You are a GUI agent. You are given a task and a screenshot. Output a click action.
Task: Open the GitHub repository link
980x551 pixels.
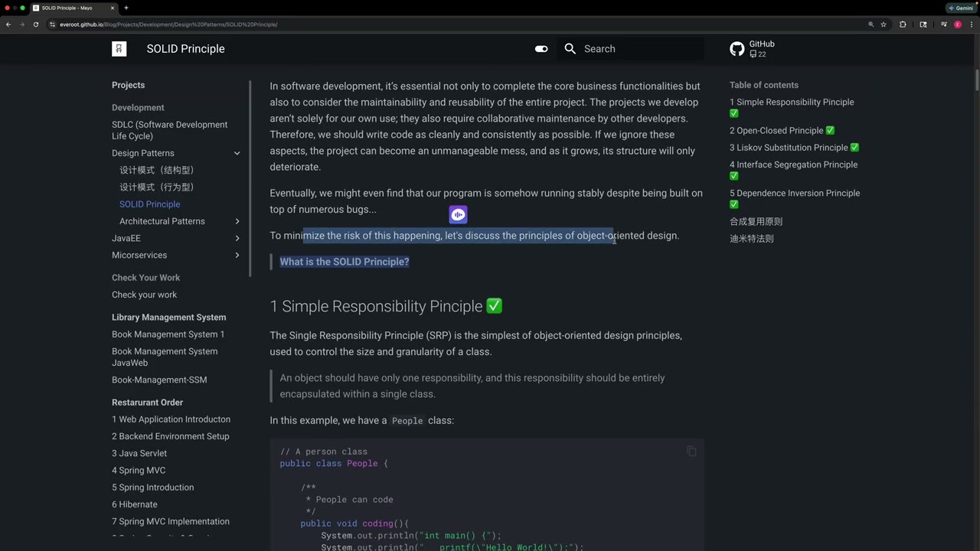tap(753, 49)
